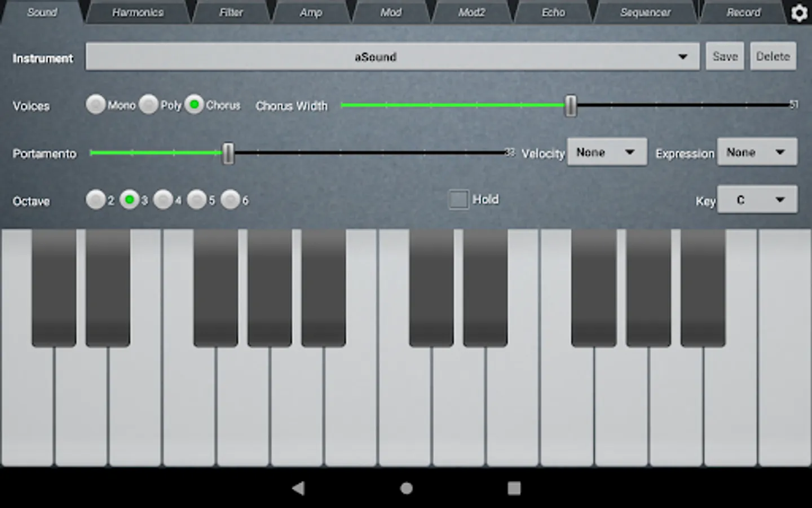The height and width of the screenshot is (508, 812).
Task: Tap the Android home navigation button
Action: pos(406,488)
